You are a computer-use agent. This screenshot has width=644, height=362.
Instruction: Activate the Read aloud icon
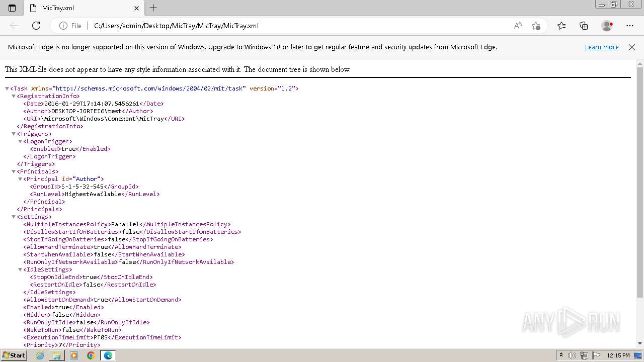tap(518, 26)
